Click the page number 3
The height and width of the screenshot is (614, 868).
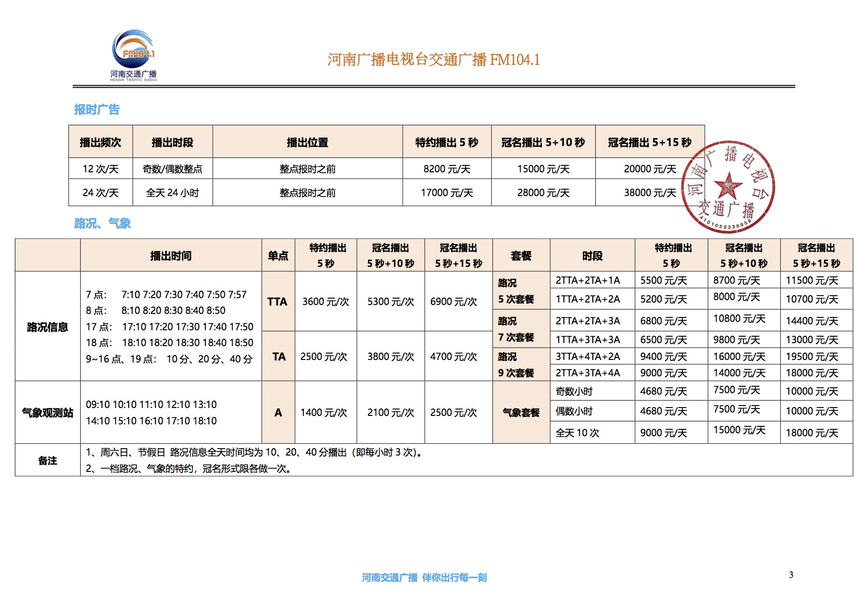coord(791,575)
